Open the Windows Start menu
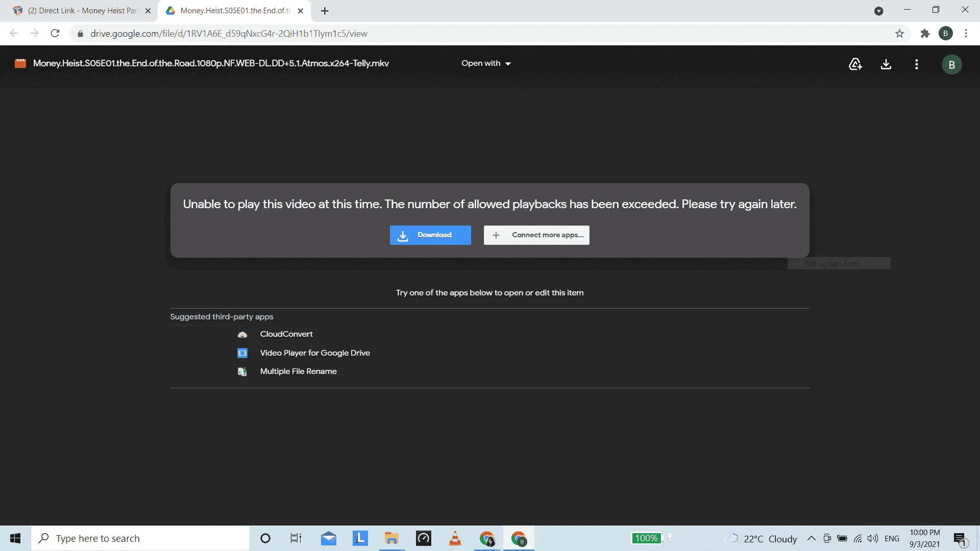This screenshot has width=980, height=551. tap(15, 538)
